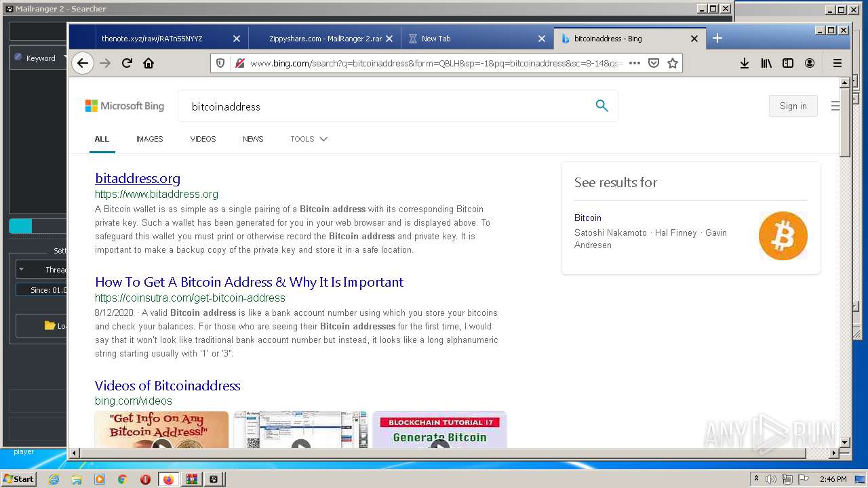This screenshot has height=488, width=868.
Task: Sign in to Bing
Action: click(793, 106)
